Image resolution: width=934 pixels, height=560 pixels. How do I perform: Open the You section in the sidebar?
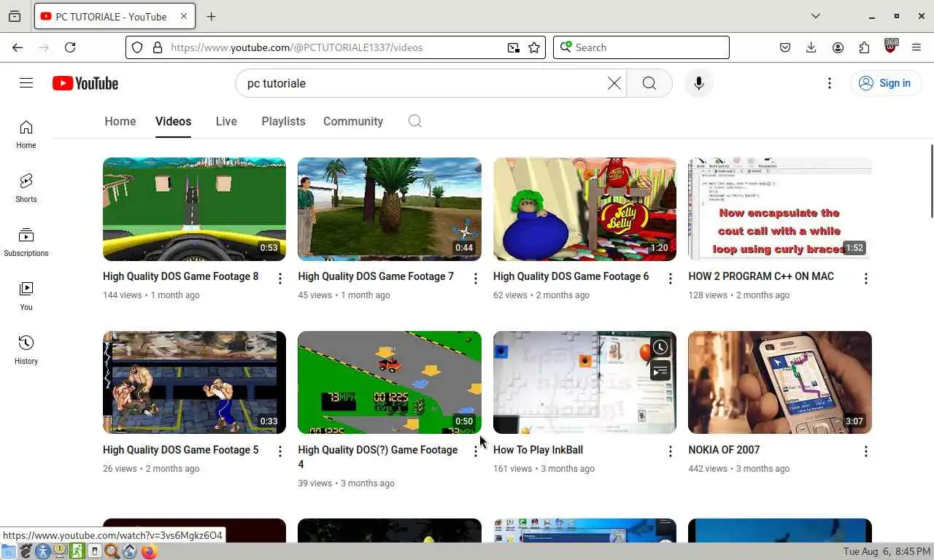(26, 296)
